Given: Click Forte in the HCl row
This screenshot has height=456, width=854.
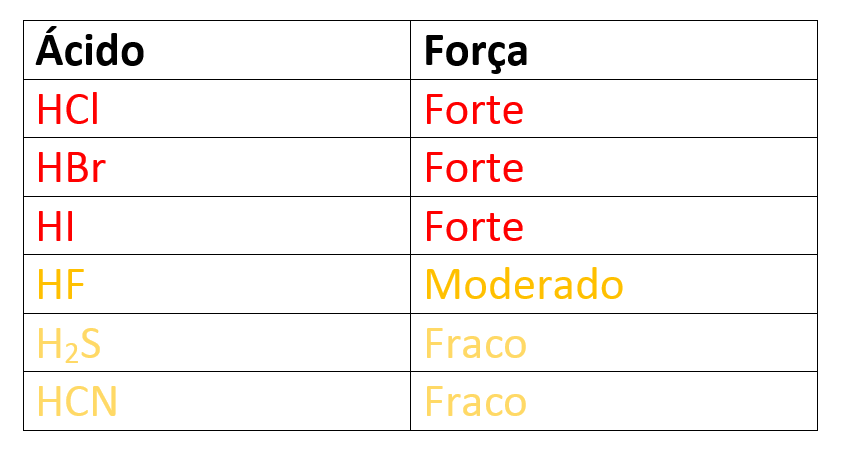Looking at the screenshot, I should click(474, 109).
